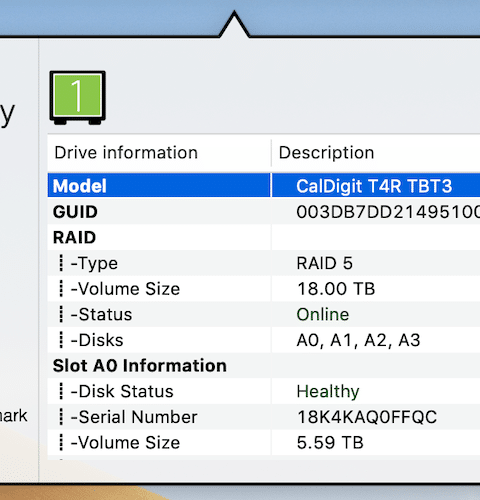
Task: Click the A0, A1, A2, A3 disks value
Action: (358, 340)
